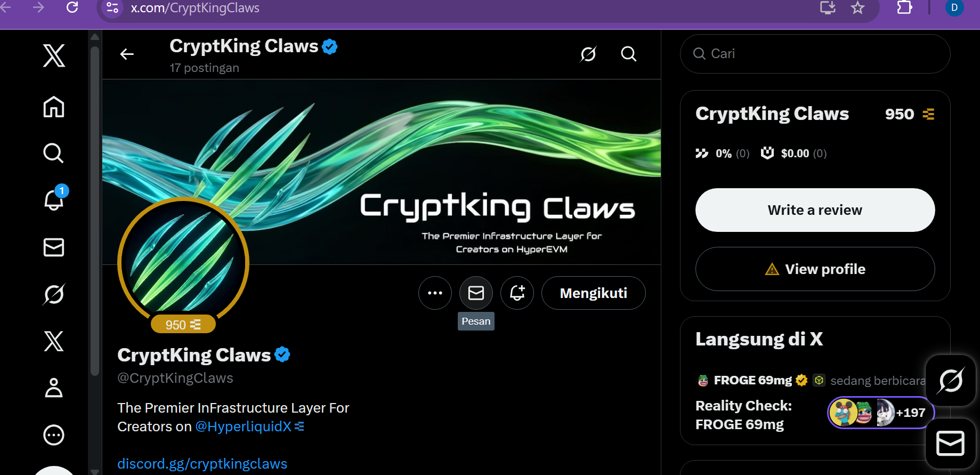980x475 pixels.
Task: Toggle post notifications bell for CryptKing Claws
Action: point(517,293)
